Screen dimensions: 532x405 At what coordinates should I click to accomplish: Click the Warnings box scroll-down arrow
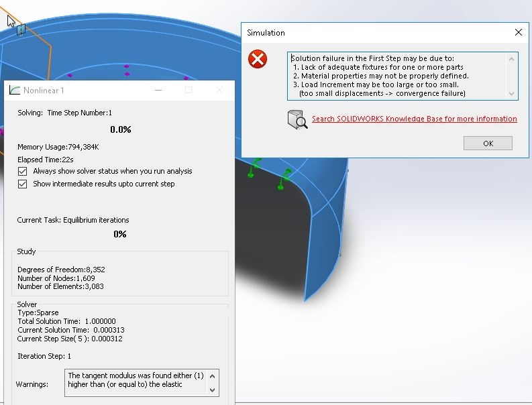coord(213,390)
